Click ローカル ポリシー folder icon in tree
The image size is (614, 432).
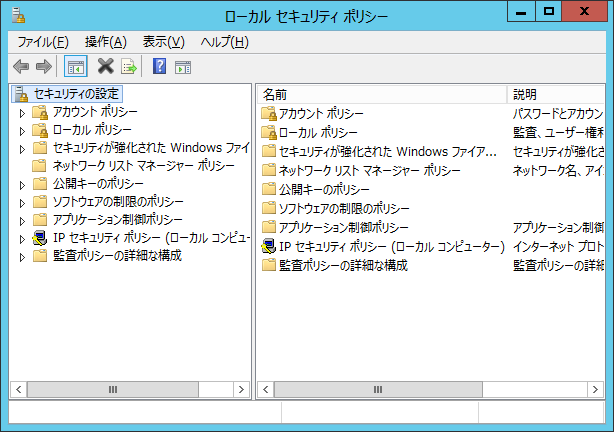pyautogui.click(x=40, y=130)
